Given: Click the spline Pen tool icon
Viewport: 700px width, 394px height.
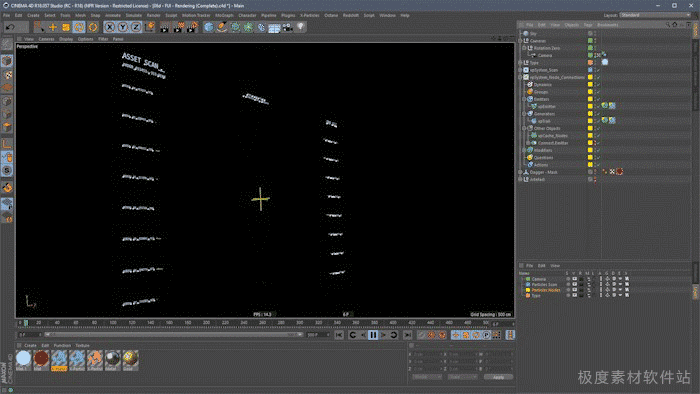Looking at the screenshot, I should pos(221,27).
